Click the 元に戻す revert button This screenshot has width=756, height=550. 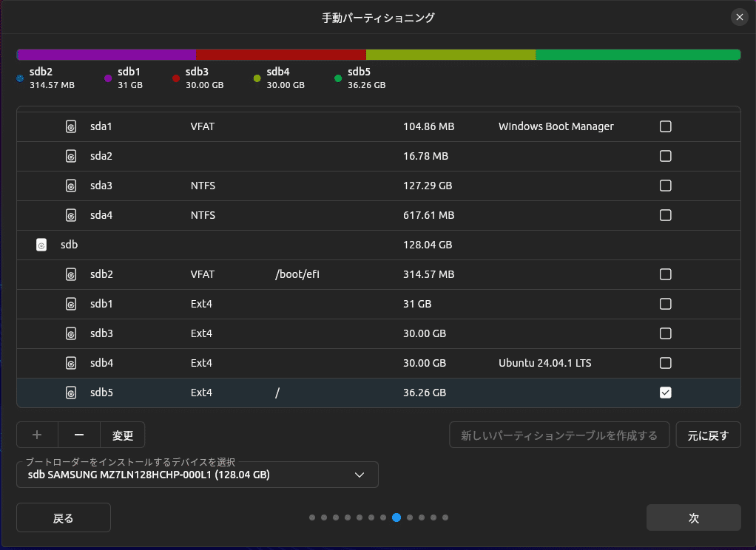tap(708, 435)
